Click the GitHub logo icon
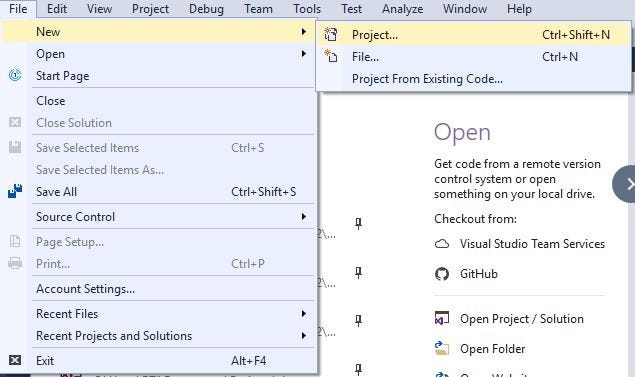Viewport: 635px width, 377px height. (442, 274)
